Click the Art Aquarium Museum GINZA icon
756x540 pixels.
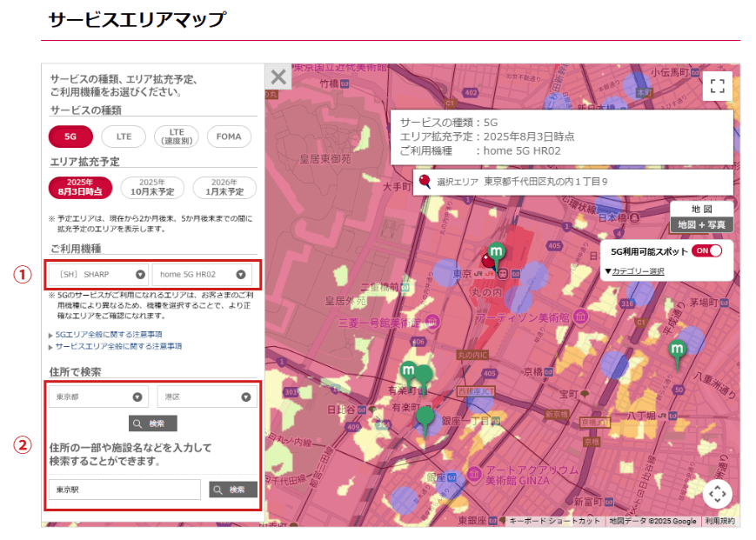click(474, 475)
